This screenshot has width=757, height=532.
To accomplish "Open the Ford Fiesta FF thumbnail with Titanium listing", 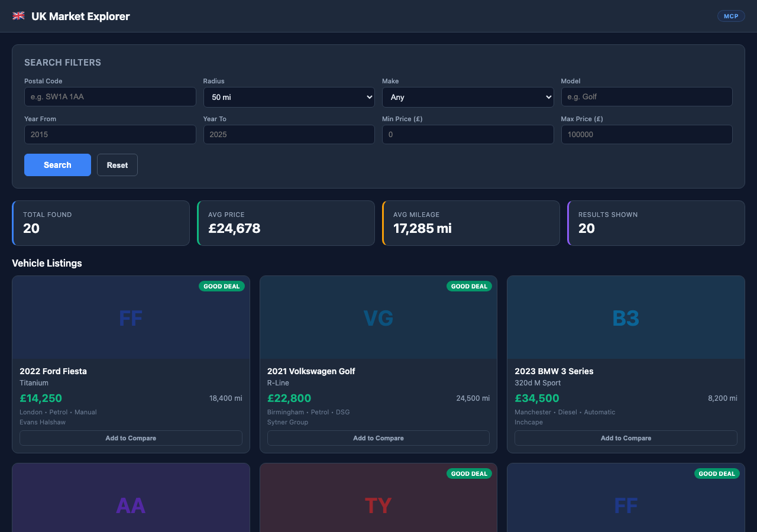I will pos(131,318).
